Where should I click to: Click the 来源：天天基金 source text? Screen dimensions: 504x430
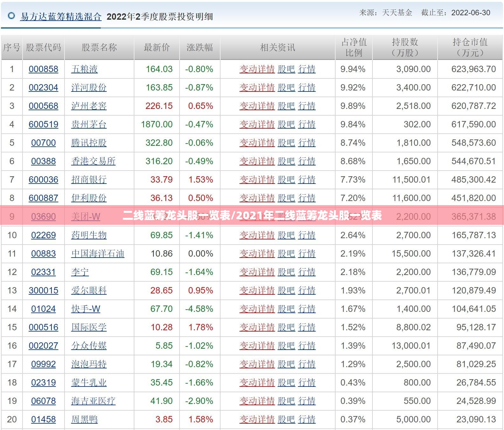click(386, 13)
